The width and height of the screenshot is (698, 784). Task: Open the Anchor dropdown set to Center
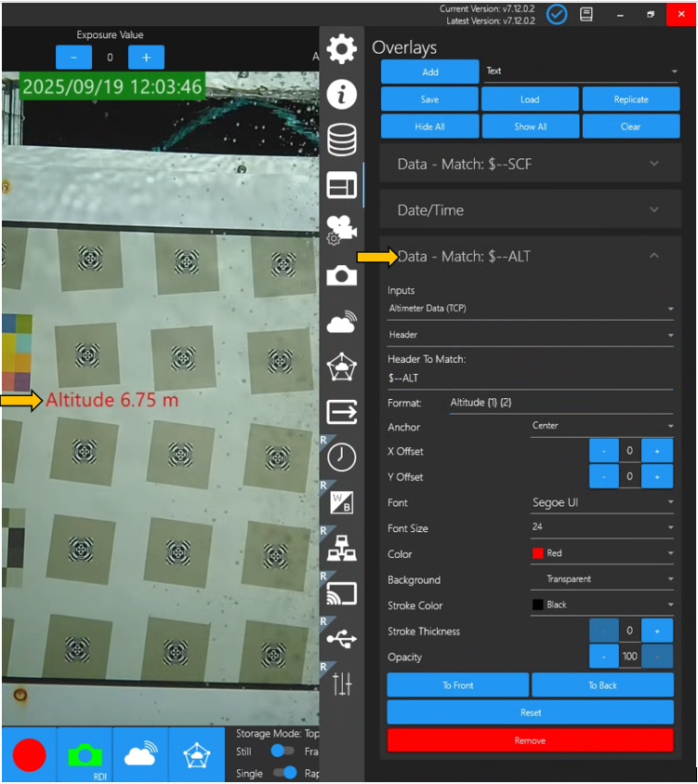pos(602,426)
